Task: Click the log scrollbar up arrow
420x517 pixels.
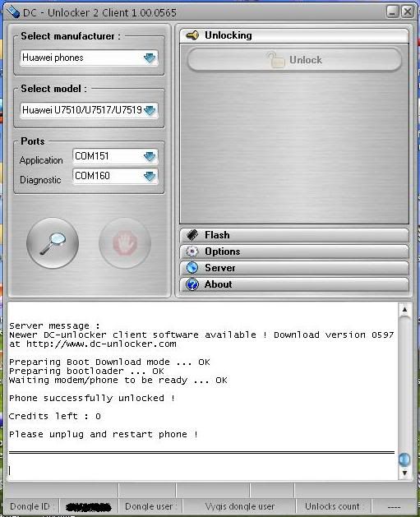Action: point(404,310)
